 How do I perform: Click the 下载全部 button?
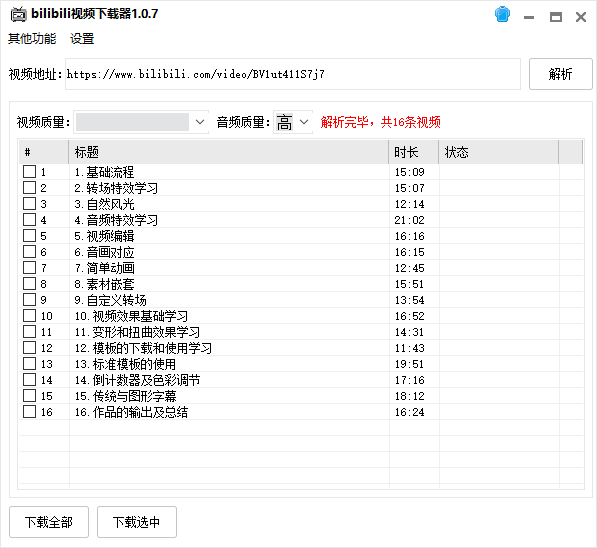(x=49, y=522)
